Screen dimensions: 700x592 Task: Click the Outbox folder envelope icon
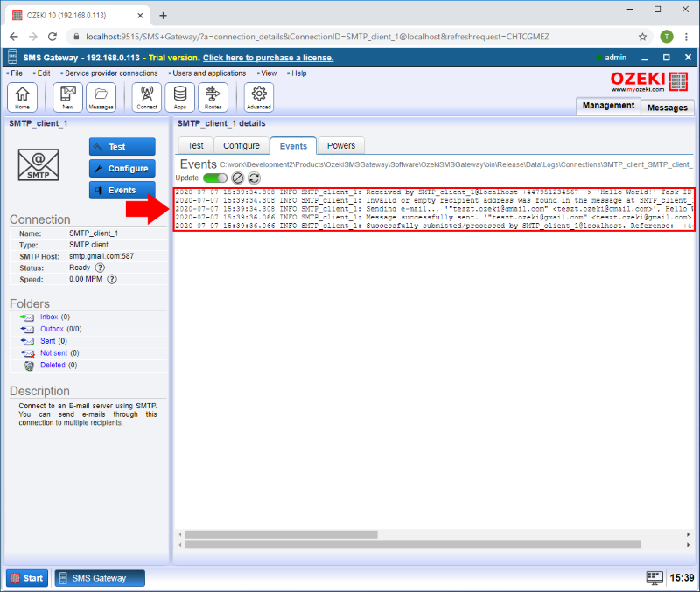point(27,330)
